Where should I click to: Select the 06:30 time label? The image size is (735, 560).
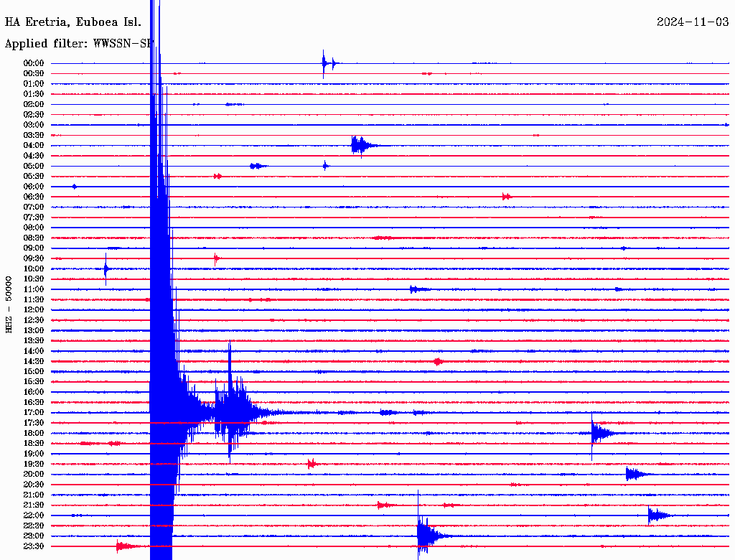coord(34,197)
